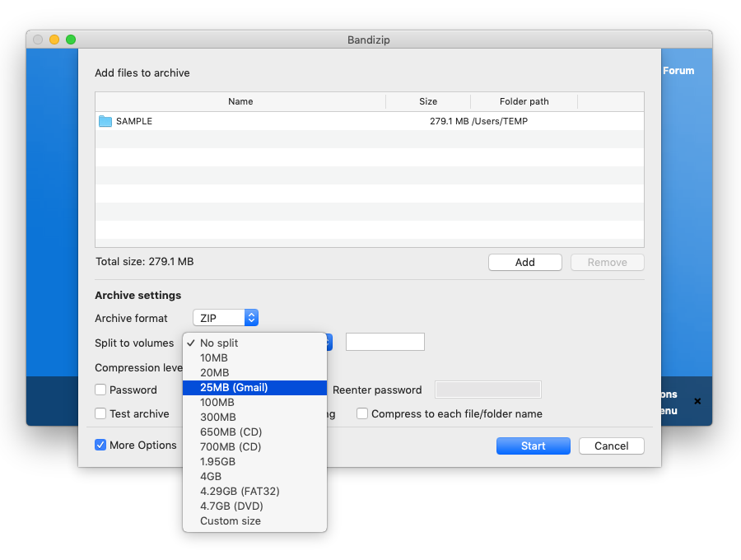This screenshot has height=560, width=741.
Task: Click the Cancel button
Action: (611, 446)
